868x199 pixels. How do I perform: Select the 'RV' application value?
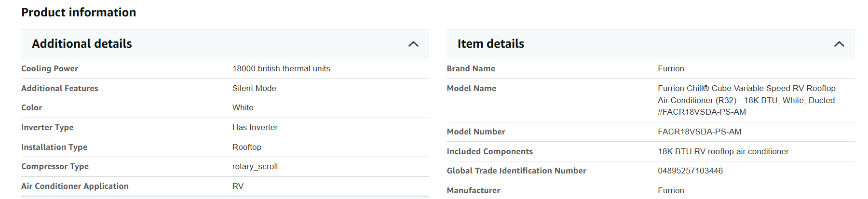click(x=238, y=186)
